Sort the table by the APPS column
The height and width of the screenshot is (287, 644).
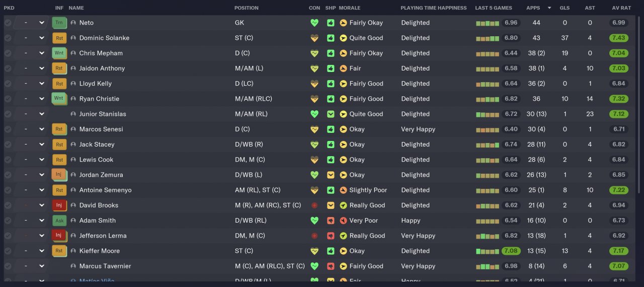pos(533,8)
